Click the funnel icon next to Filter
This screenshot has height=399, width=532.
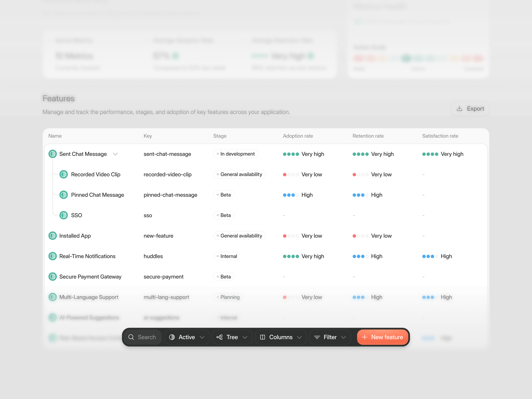317,337
